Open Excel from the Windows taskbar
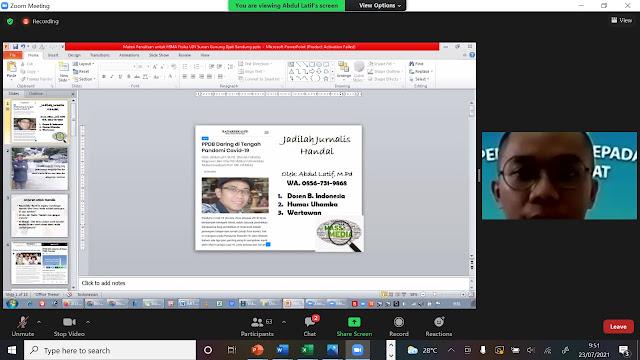 (307, 350)
